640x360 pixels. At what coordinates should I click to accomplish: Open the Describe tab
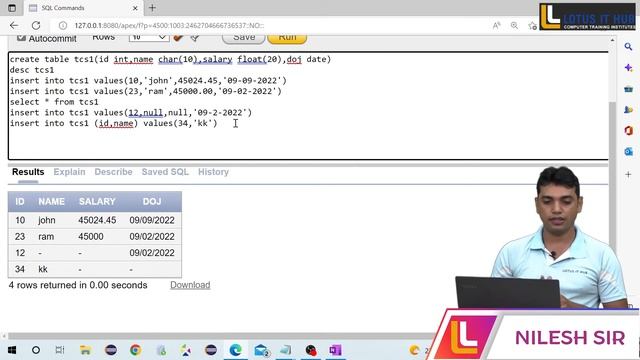(113, 172)
